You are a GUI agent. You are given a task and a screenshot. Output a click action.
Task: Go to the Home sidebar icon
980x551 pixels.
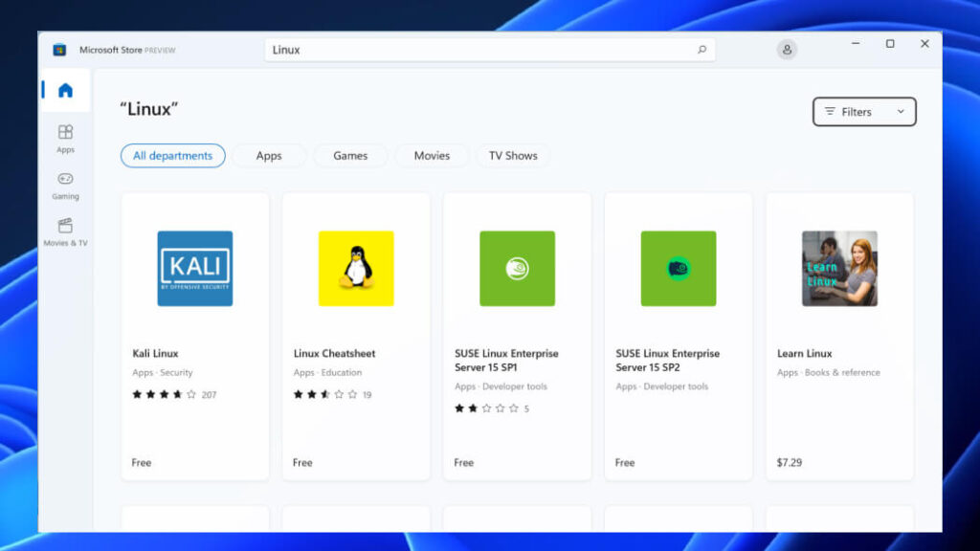point(65,90)
